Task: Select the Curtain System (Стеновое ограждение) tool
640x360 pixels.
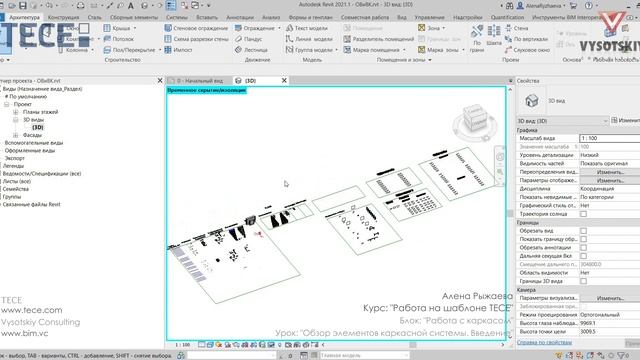Action: [196, 28]
